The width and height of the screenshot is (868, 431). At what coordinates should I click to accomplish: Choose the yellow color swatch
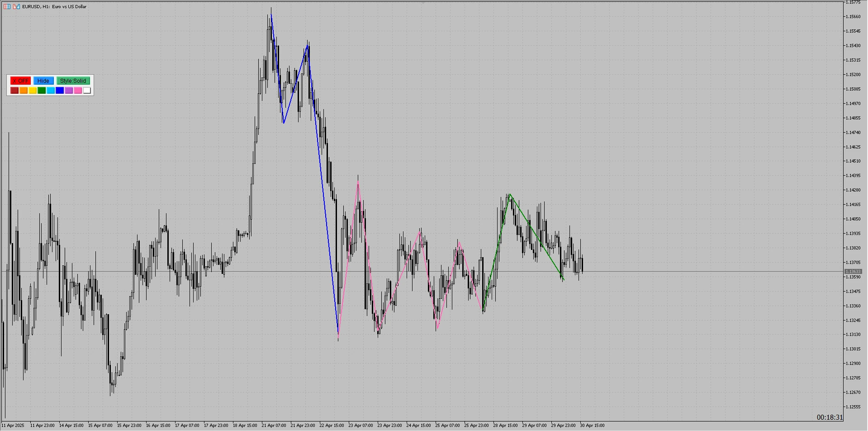[x=33, y=91]
